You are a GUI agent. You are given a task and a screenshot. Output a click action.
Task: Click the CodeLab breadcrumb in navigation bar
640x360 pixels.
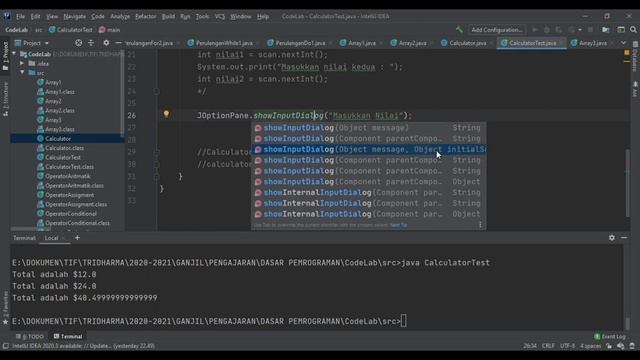(16, 30)
